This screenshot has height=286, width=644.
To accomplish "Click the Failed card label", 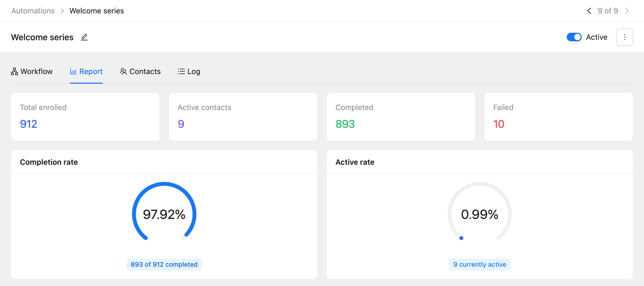I will coord(503,107).
